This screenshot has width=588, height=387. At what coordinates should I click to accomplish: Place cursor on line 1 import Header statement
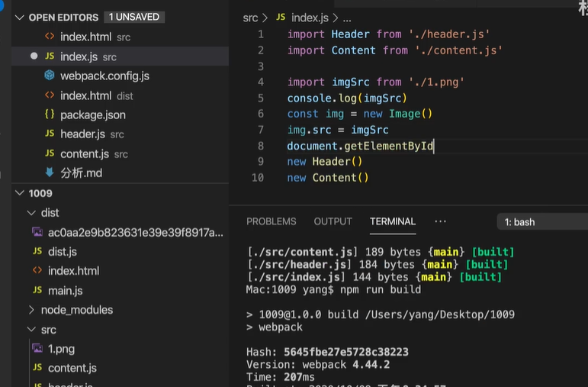(x=388, y=34)
